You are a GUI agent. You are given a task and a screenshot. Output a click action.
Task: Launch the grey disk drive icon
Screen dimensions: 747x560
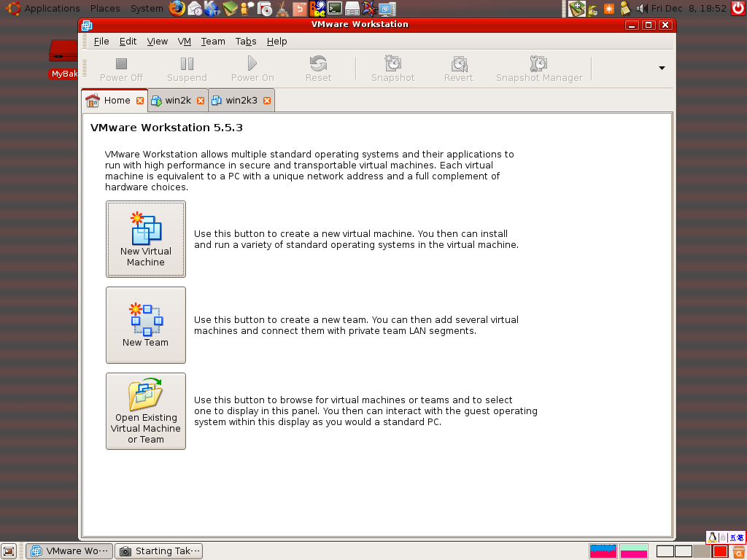tap(352, 9)
